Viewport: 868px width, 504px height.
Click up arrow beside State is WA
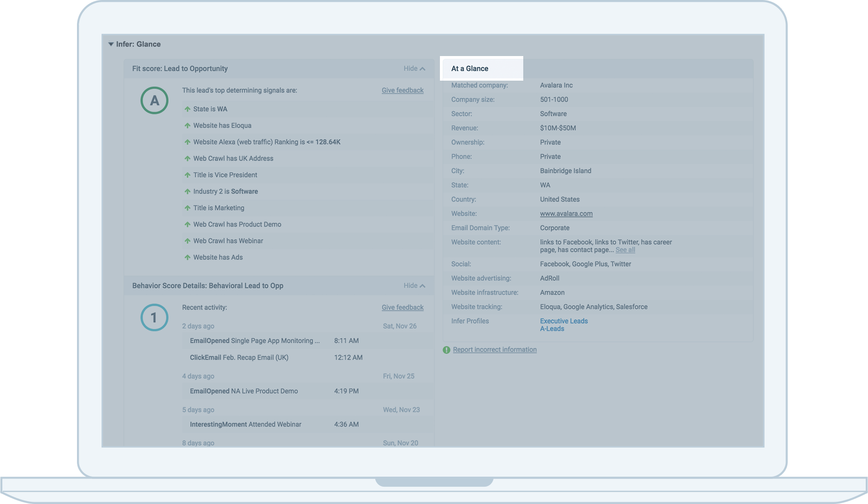pyautogui.click(x=187, y=109)
